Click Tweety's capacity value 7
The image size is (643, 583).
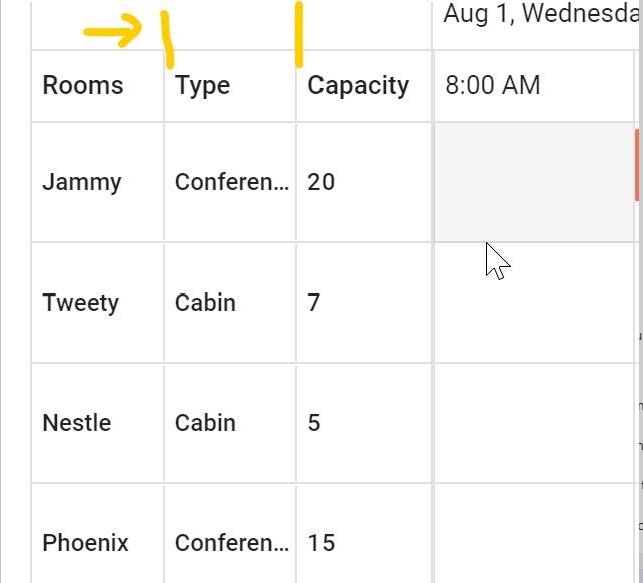pyautogui.click(x=314, y=302)
